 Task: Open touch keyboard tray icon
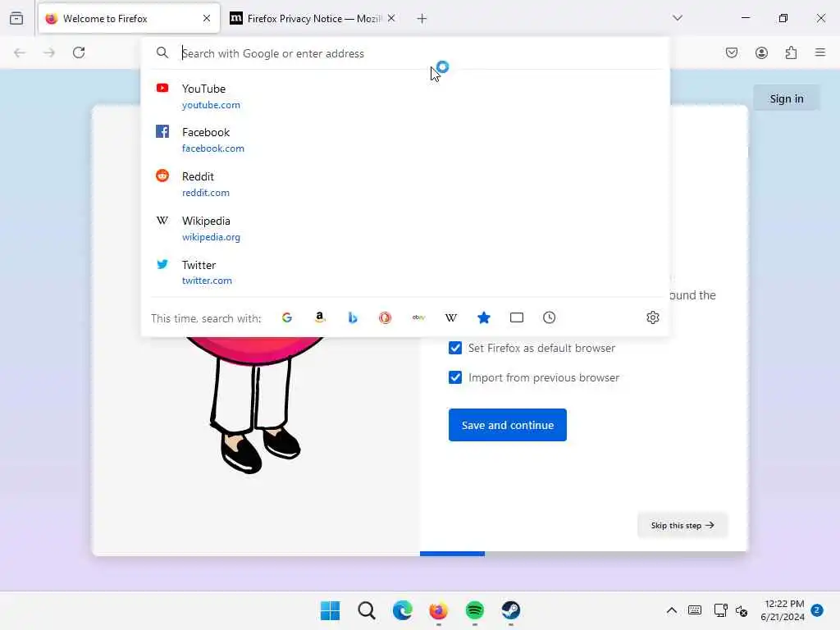[x=695, y=610]
